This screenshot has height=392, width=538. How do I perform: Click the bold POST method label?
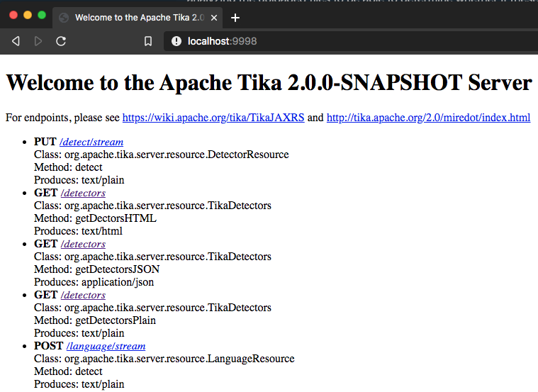tap(48, 346)
